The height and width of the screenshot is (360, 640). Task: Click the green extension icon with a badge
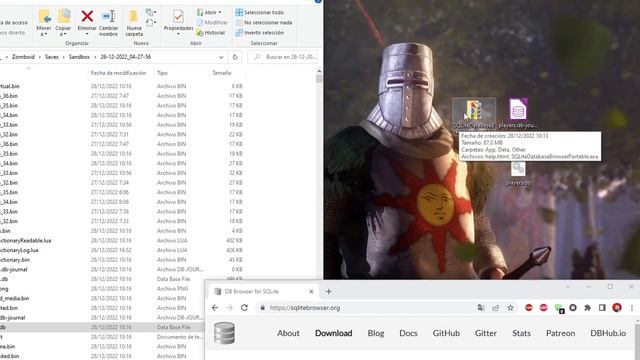click(559, 308)
